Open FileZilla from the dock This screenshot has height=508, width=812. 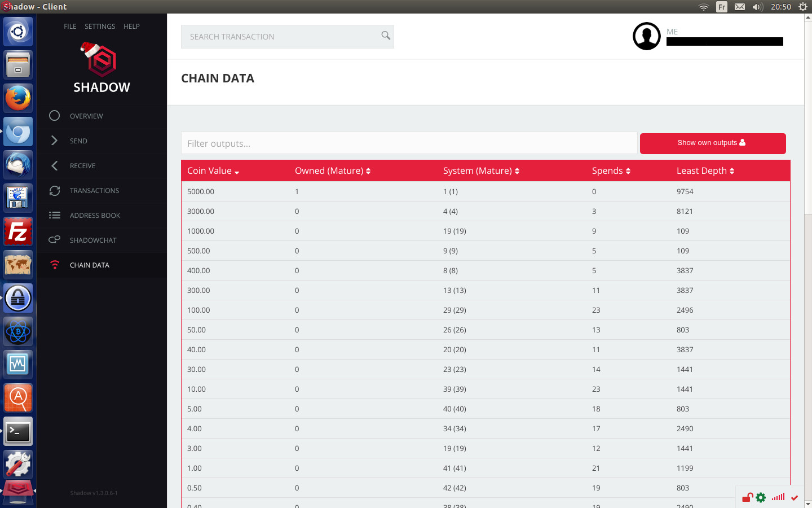[18, 231]
